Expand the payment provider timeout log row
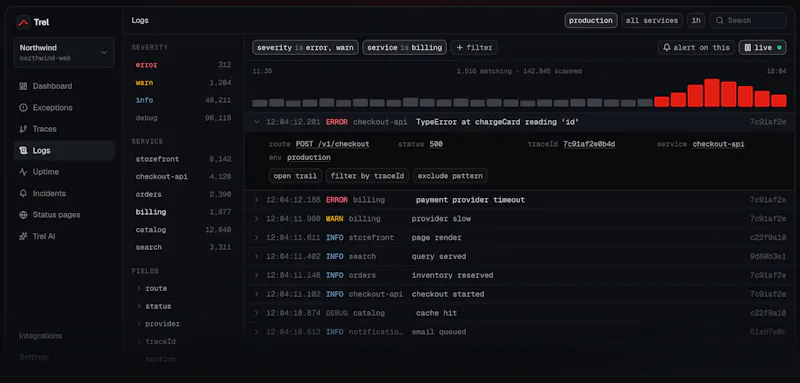Screen dimensions: 800x383 click(257, 200)
